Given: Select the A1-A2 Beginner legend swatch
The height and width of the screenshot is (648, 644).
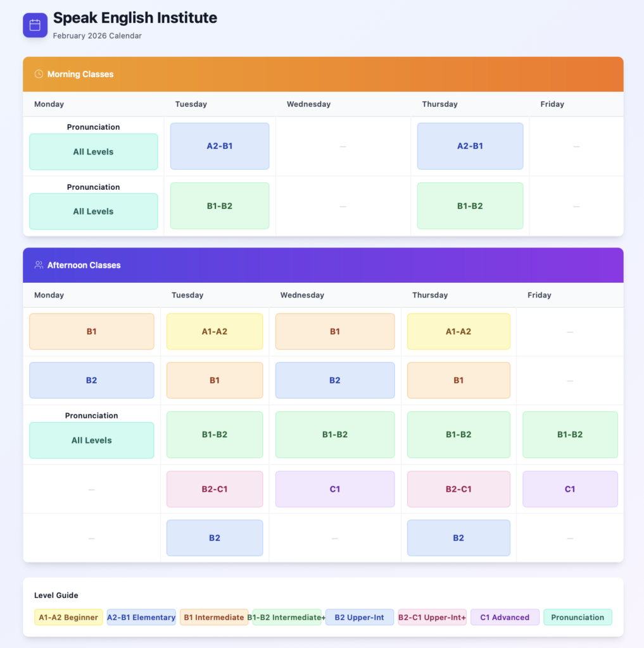Looking at the screenshot, I should (68, 617).
